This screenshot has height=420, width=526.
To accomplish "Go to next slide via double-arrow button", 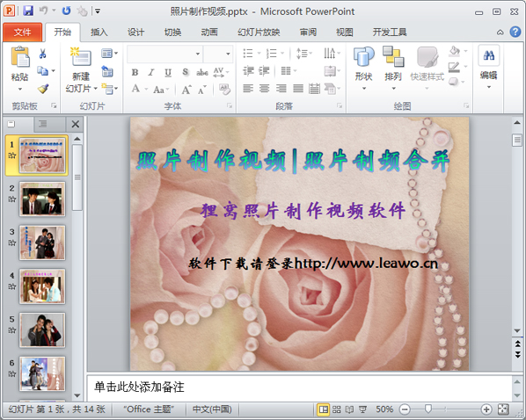I will pos(517,354).
